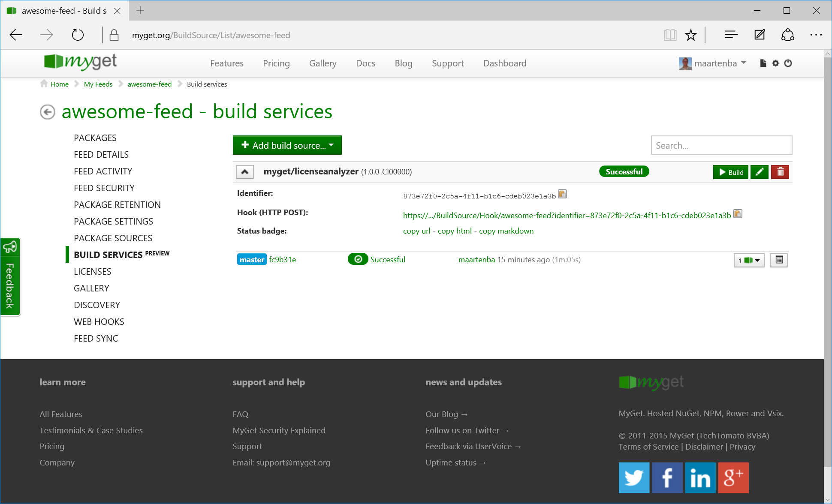Delete the myget/licenseanalyzer build source
This screenshot has width=832, height=504.
(780, 172)
